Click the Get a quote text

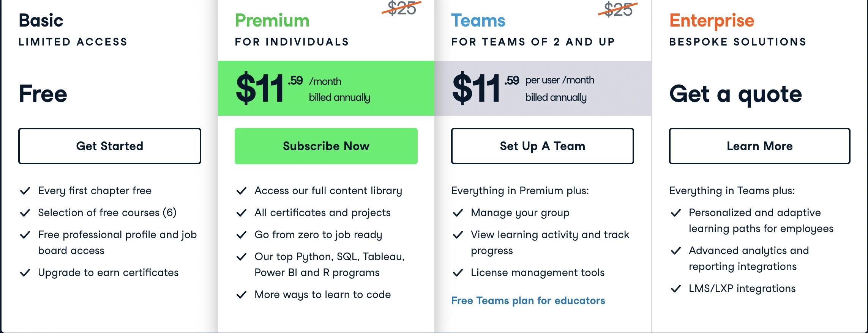735,94
